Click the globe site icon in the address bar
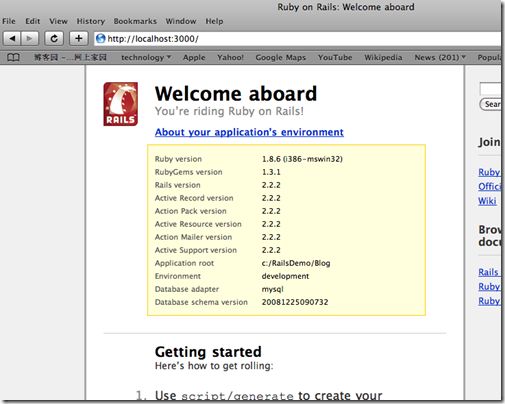 point(100,39)
